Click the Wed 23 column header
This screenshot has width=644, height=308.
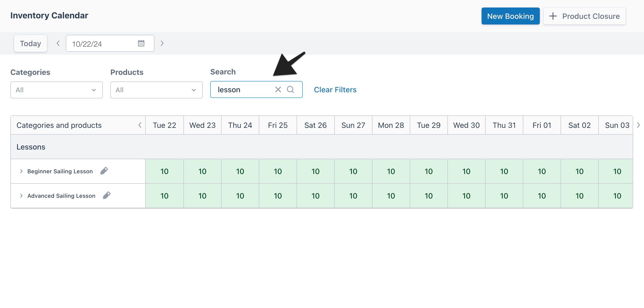(202, 125)
